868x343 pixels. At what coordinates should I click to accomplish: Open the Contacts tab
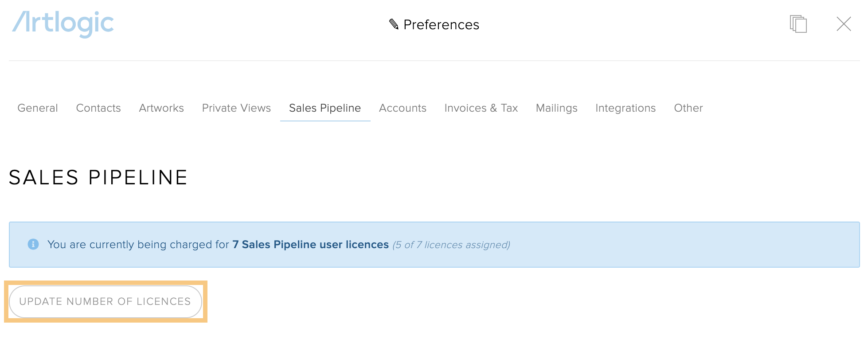[x=98, y=108]
